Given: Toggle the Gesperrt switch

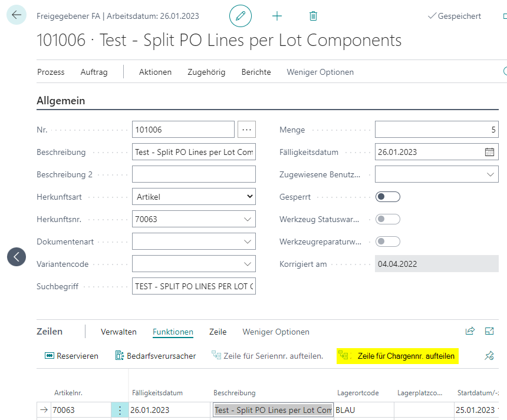Looking at the screenshot, I should [388, 197].
